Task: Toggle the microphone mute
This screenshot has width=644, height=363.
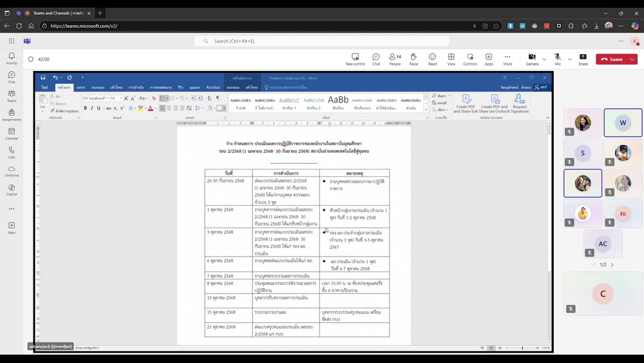Action: (x=557, y=59)
